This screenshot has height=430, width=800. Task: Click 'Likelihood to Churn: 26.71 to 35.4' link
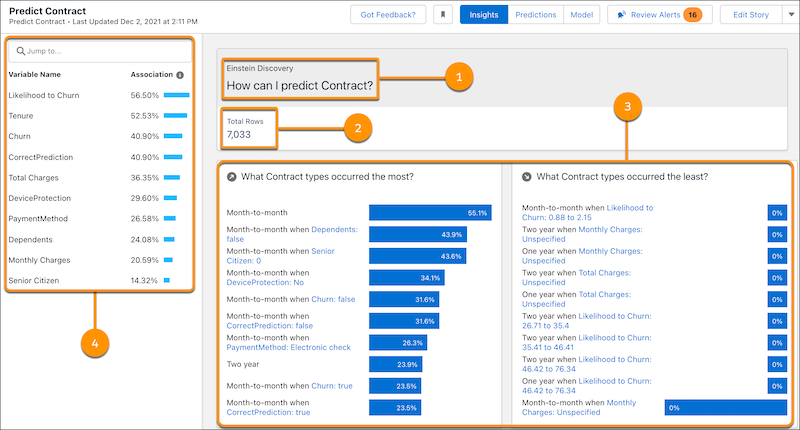click(615, 316)
